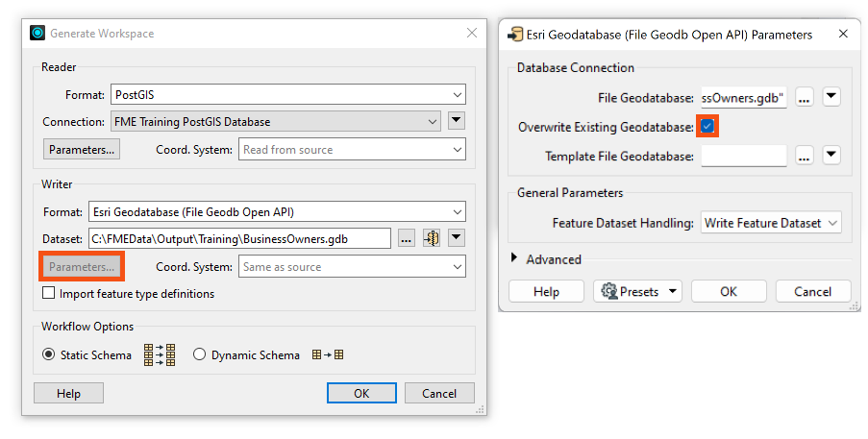Click Cancel in Generate Workspace dialog

tap(439, 393)
